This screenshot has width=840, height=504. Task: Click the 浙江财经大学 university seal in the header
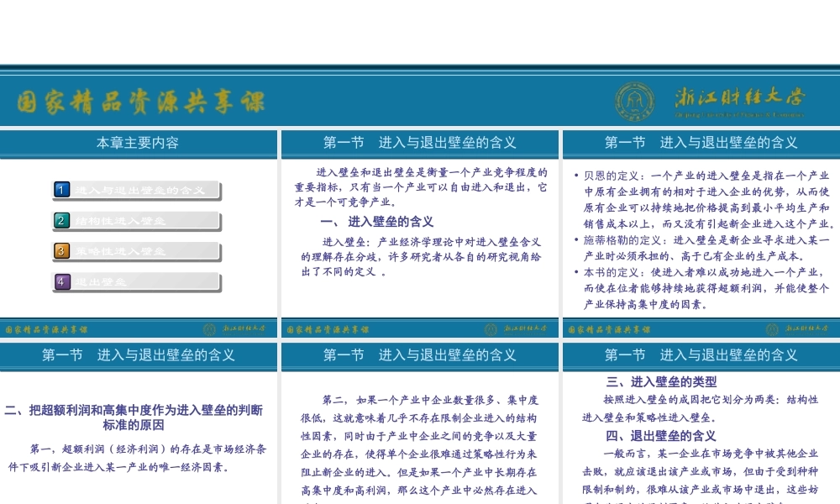635,100
